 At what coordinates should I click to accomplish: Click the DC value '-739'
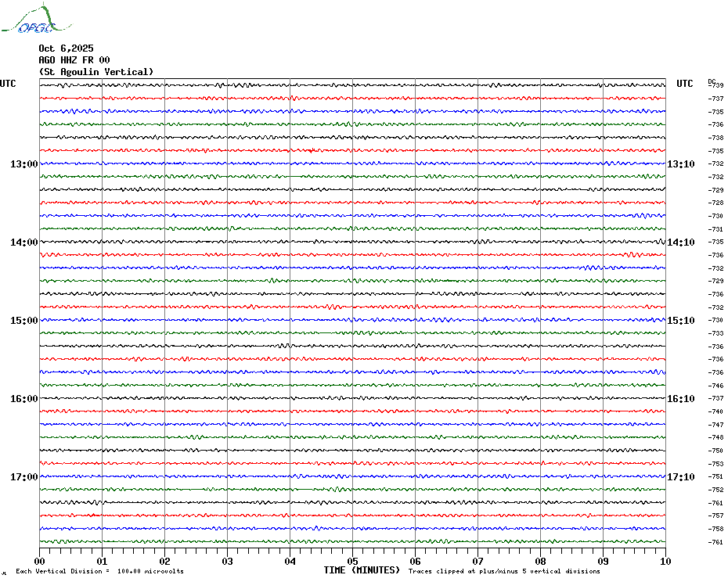[717, 85]
